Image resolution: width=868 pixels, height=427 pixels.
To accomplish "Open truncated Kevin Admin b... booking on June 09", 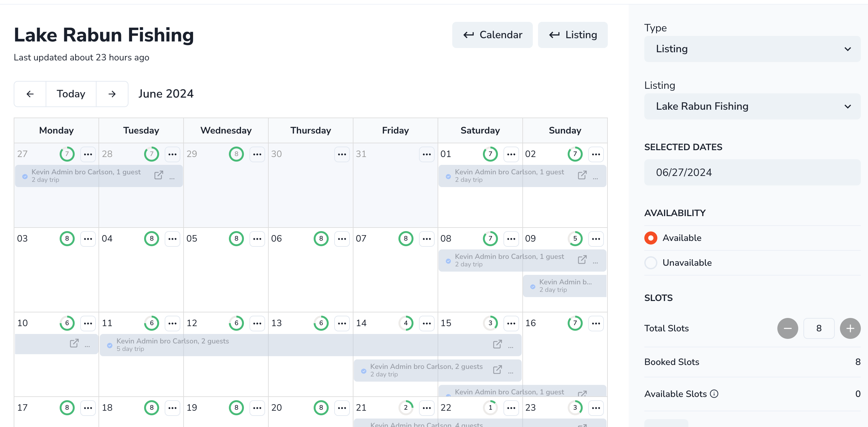I will (564, 286).
